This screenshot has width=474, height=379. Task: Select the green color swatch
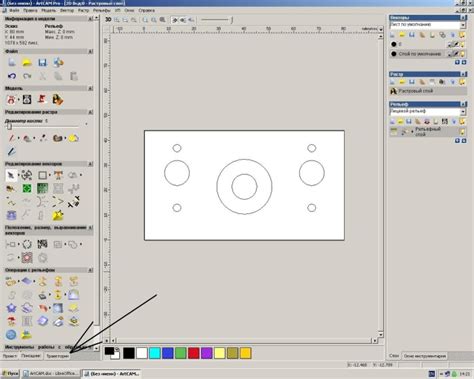click(x=181, y=353)
